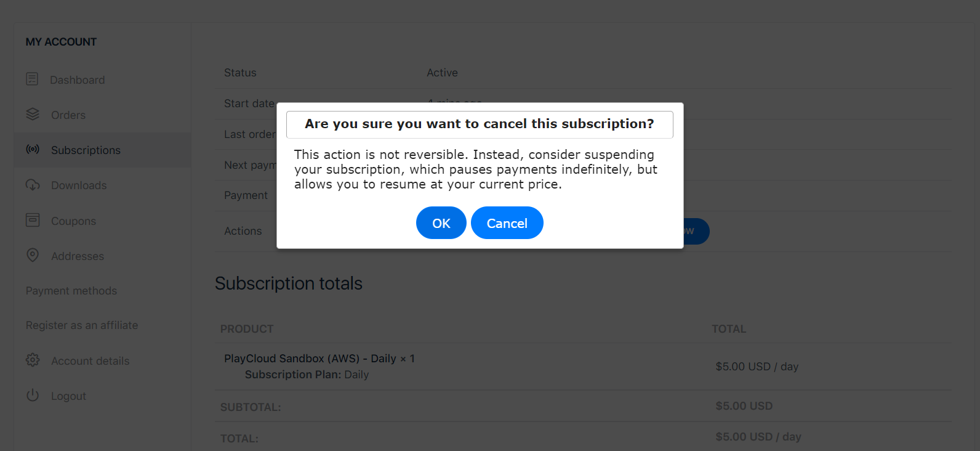Open the Dashboard section
The width and height of the screenshot is (980, 451).
click(x=77, y=79)
